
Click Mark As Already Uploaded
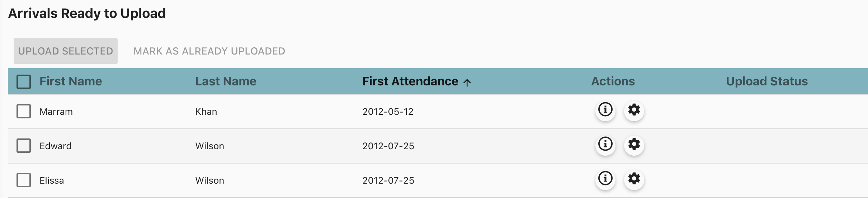pos(209,51)
